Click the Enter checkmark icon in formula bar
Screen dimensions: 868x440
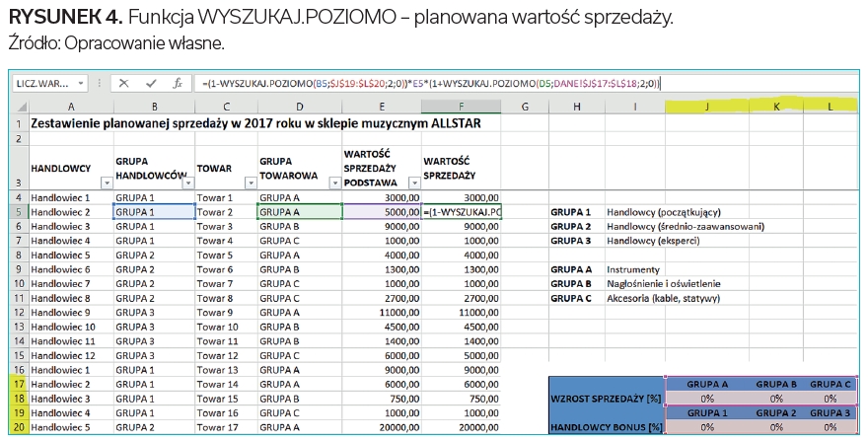click(150, 84)
